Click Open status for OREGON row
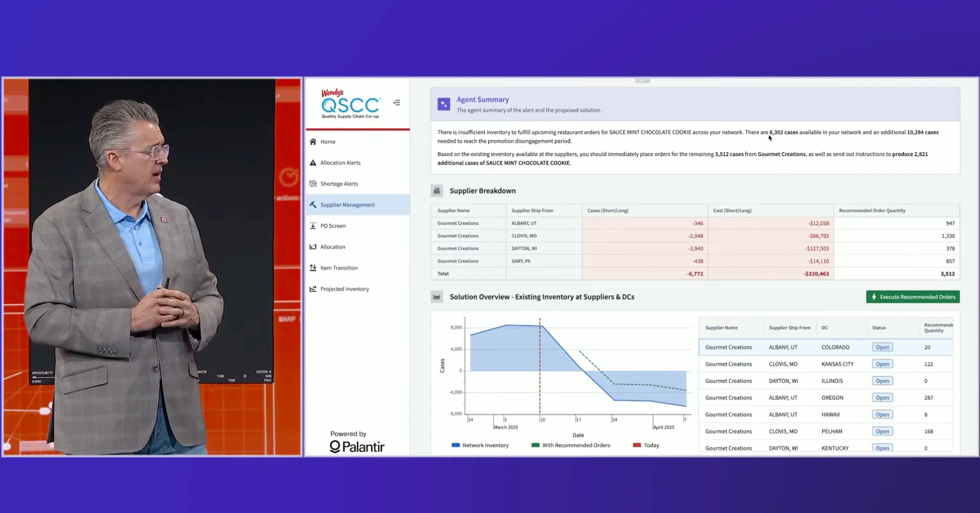Screen dimensions: 980x513 pyautogui.click(x=882, y=398)
